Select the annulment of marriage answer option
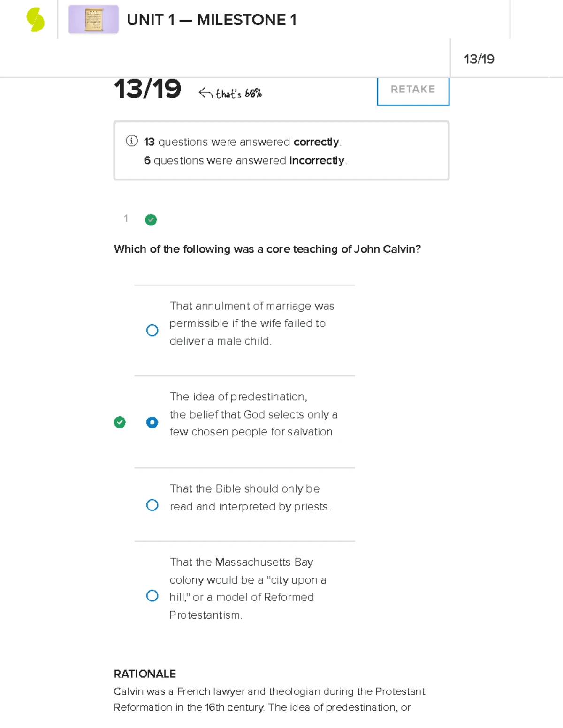563x728 pixels. [152, 330]
